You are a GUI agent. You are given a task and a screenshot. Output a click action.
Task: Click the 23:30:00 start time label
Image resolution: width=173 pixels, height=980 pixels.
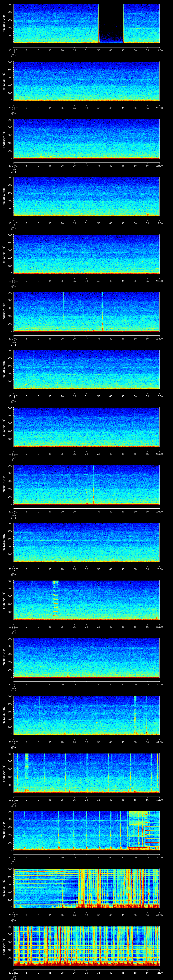(x=13, y=742)
